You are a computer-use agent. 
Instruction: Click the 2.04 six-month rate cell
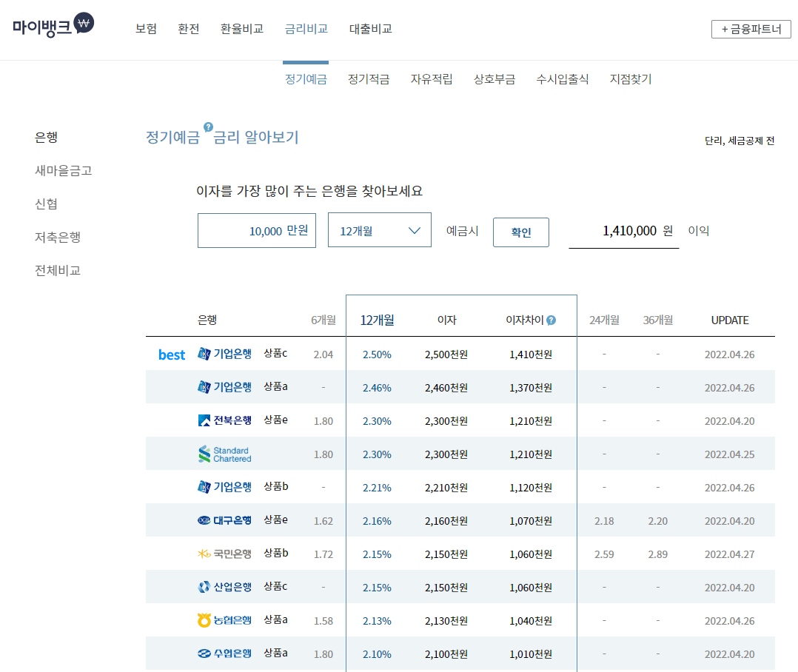(x=323, y=355)
